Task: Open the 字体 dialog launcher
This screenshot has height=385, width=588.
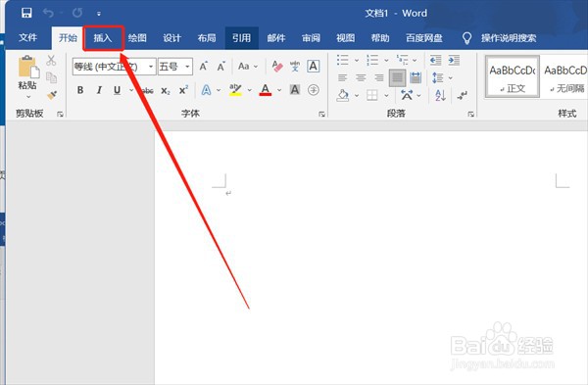Action: 321,114
